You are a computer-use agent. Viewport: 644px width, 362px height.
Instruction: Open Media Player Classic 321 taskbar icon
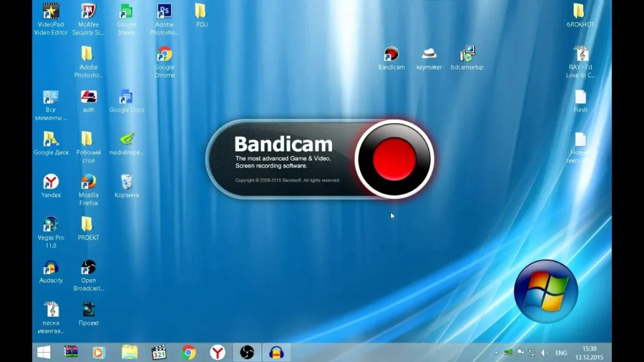158,353
